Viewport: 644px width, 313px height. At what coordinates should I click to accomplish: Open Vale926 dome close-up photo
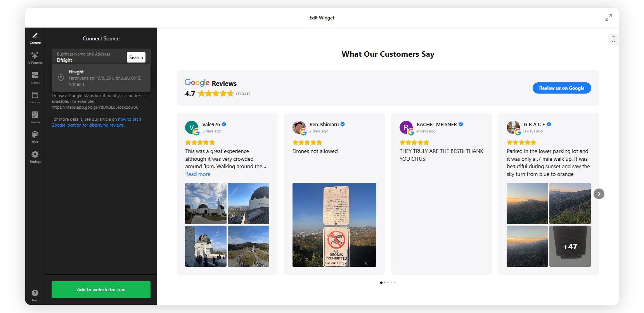tap(248, 203)
